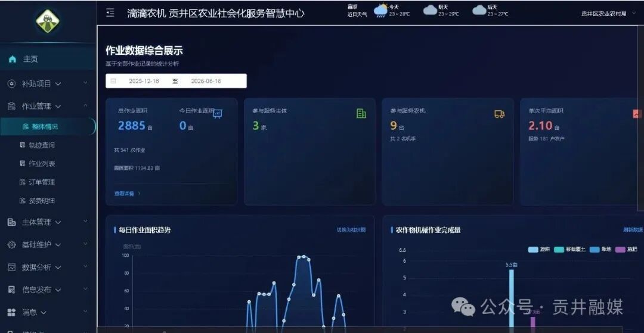Click the 2.10 亩 average area value
Screen dimensions: 644x333
point(544,126)
